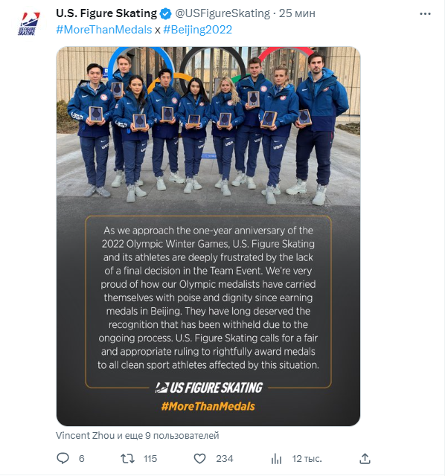The image size is (448, 476).
Task: Open the three-dot more options menu
Action: point(425,13)
